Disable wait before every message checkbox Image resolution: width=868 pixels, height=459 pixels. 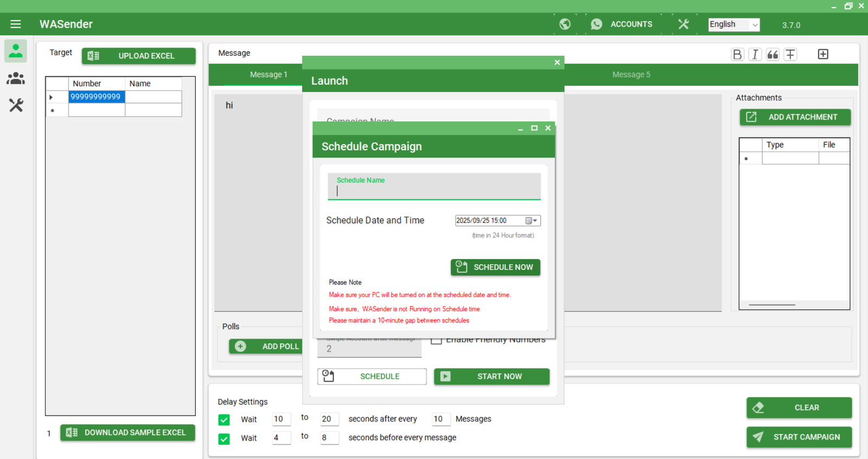224,438
